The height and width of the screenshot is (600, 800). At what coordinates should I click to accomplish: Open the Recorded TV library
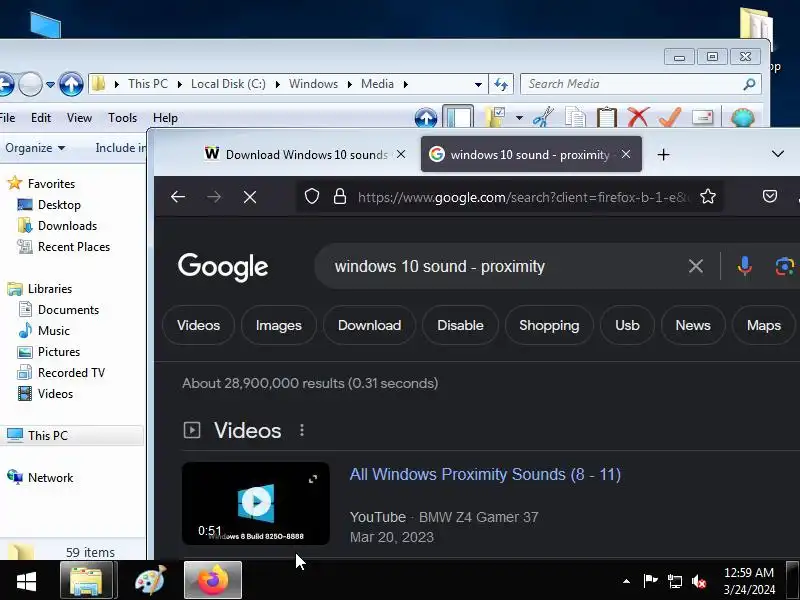(x=71, y=373)
